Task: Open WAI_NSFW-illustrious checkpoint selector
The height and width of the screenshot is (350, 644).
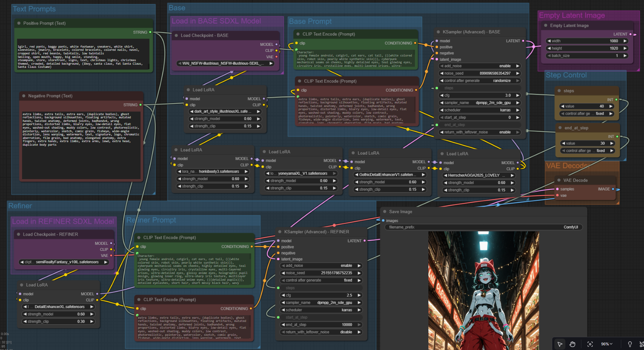Action: (226, 63)
